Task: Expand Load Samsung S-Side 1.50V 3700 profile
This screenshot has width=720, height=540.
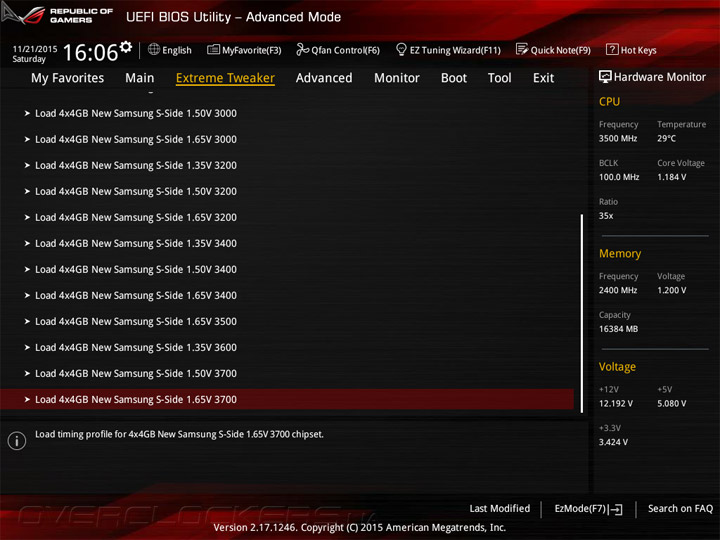Action: [287, 373]
